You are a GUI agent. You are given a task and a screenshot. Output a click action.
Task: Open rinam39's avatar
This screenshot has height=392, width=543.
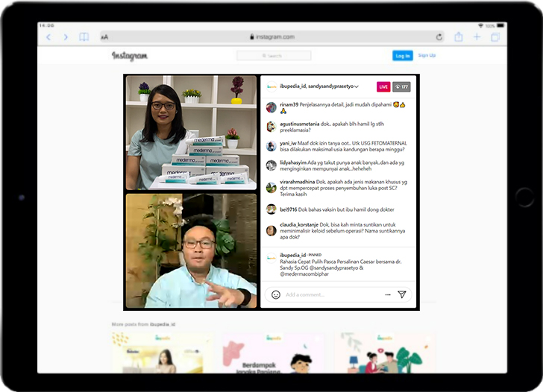pyautogui.click(x=271, y=107)
